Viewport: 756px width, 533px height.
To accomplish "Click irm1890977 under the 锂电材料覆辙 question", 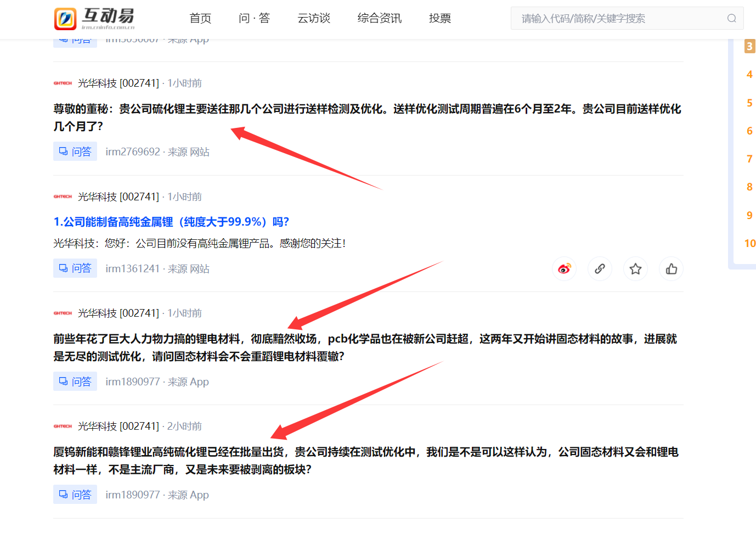I will point(133,381).
